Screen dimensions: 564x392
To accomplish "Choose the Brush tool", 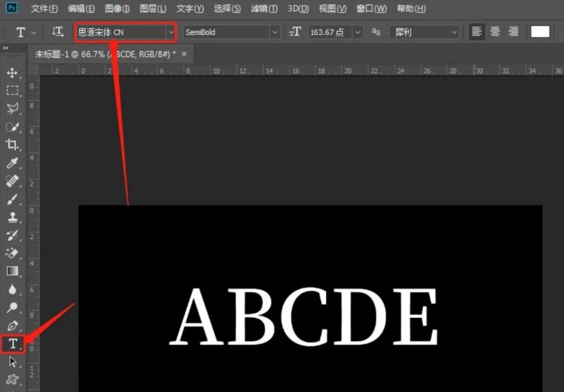I will (x=12, y=199).
